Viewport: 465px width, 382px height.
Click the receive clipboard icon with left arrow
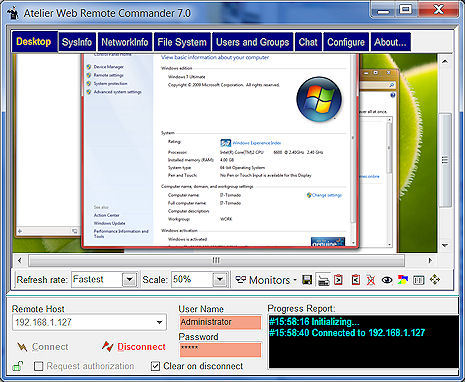pos(356,280)
